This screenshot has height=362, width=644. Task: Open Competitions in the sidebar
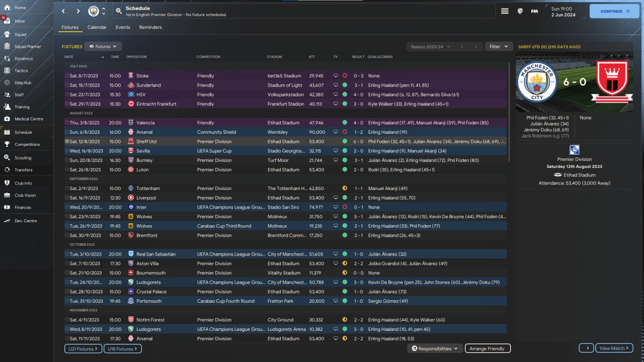coord(27,144)
